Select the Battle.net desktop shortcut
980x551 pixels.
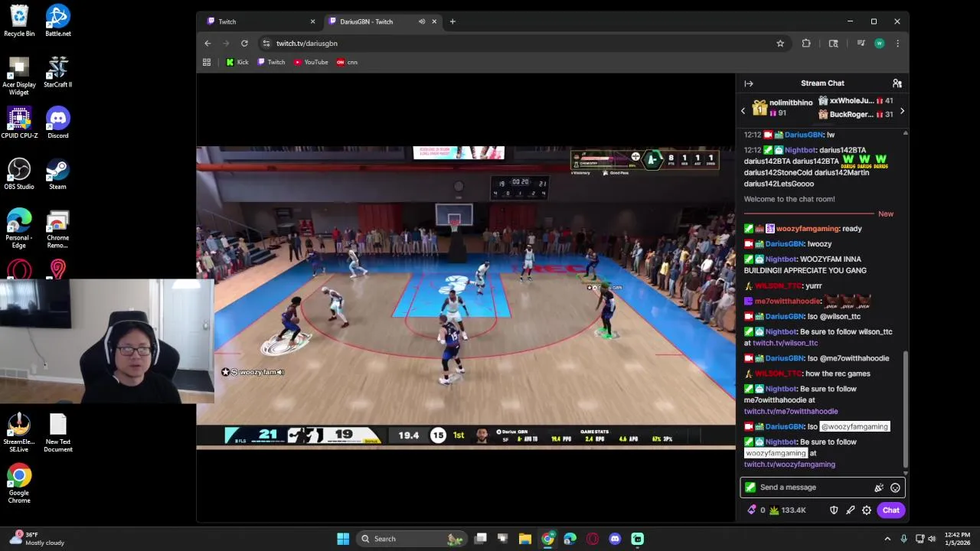tap(57, 21)
